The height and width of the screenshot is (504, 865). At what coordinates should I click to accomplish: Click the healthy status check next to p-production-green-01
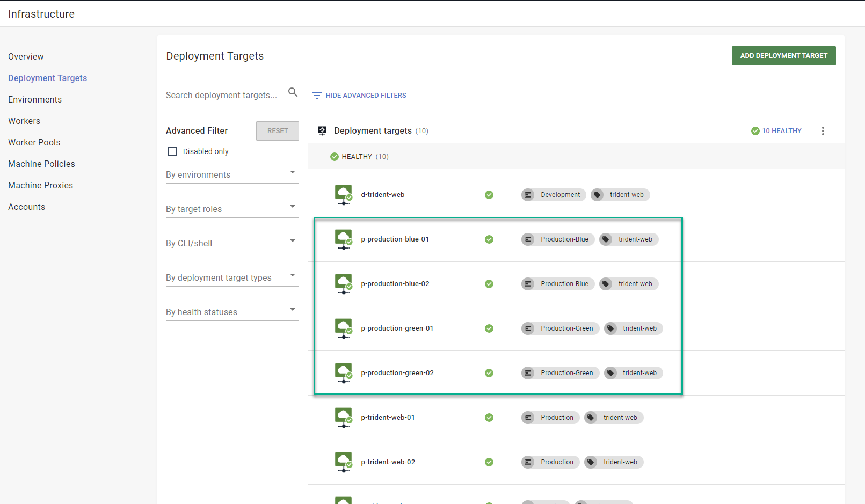(489, 328)
